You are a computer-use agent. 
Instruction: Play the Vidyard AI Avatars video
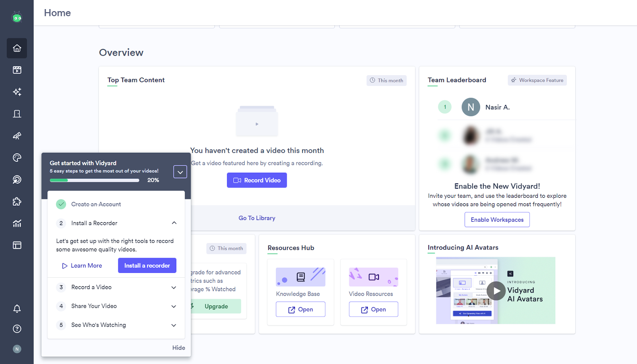point(496,291)
